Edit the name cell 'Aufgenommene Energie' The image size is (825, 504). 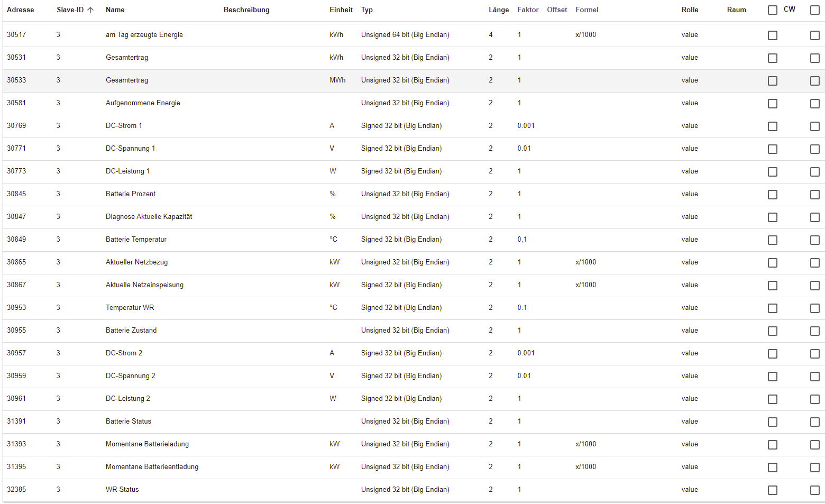coord(143,103)
